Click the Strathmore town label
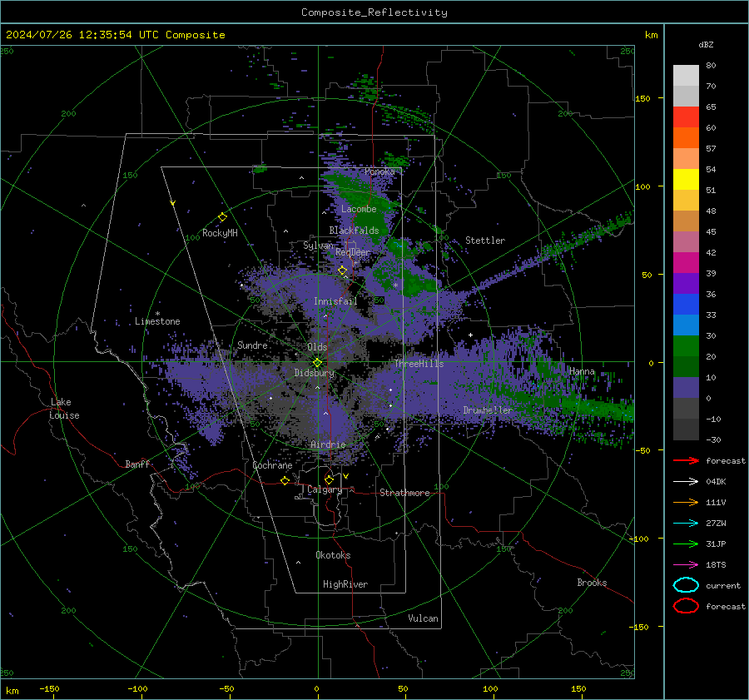Viewport: 749px width, 700px height. tap(404, 493)
